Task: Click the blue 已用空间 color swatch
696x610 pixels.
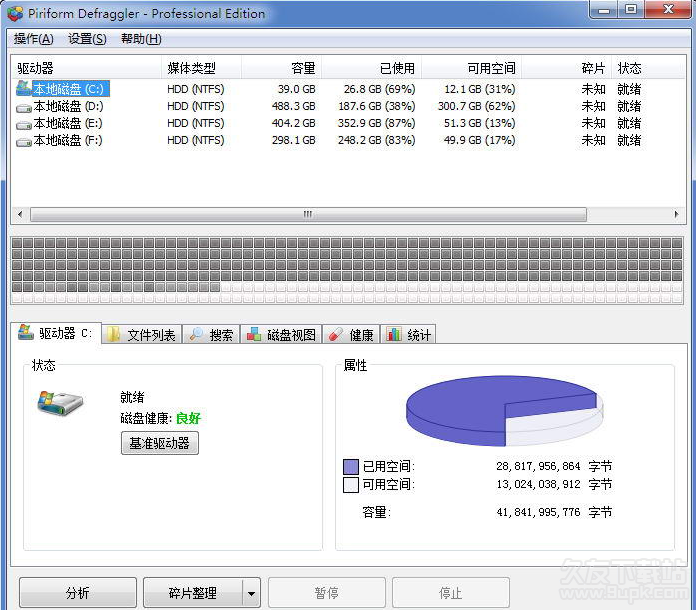Action: tap(351, 467)
